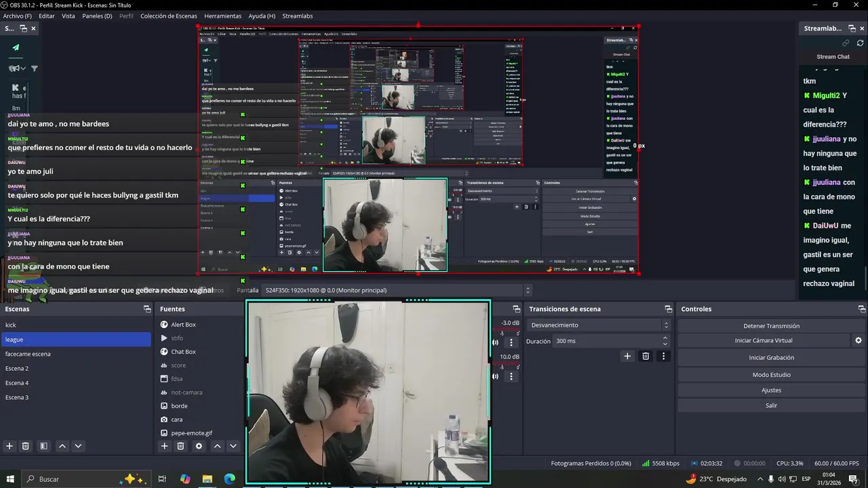Click the link icon in Streamlabs dock
This screenshot has width=868, height=488.
(x=846, y=43)
